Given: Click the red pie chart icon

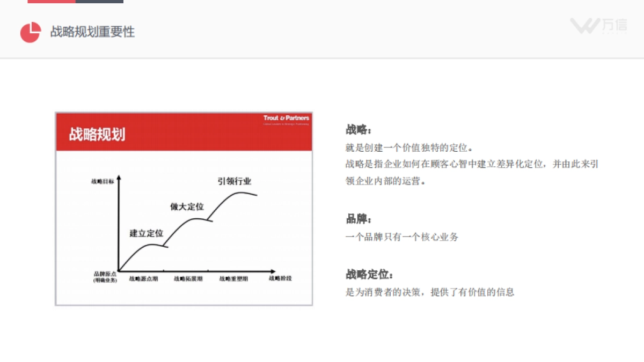Looking at the screenshot, I should [x=31, y=32].
